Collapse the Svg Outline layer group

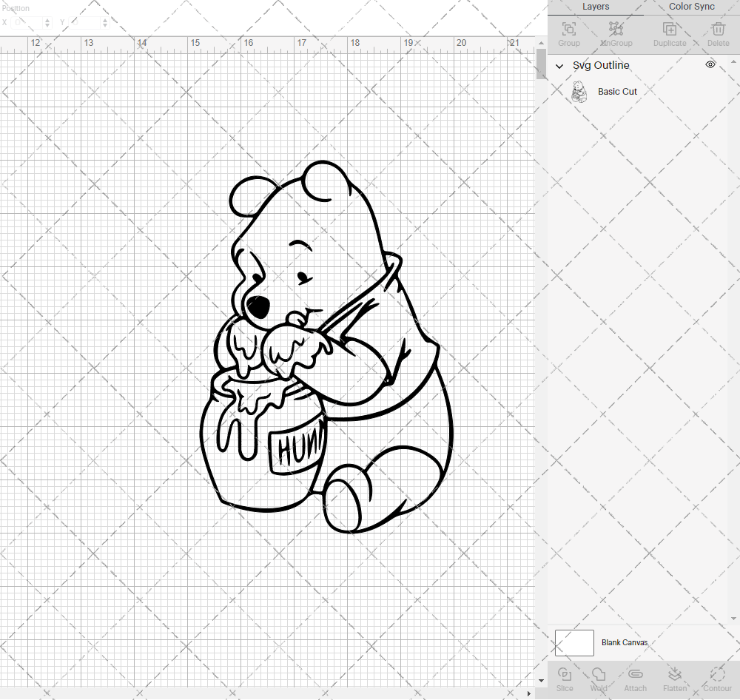pyautogui.click(x=559, y=66)
